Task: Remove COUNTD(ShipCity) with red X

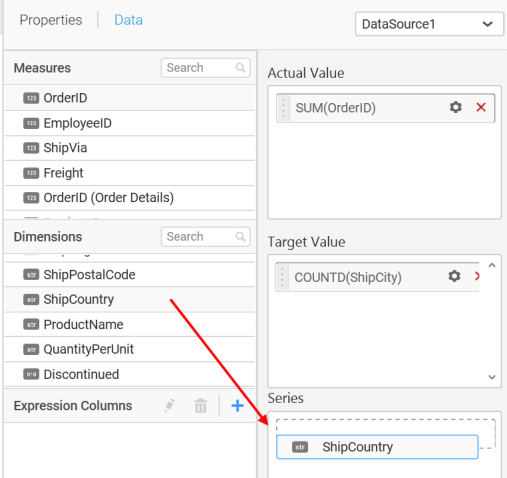Action: tap(477, 276)
